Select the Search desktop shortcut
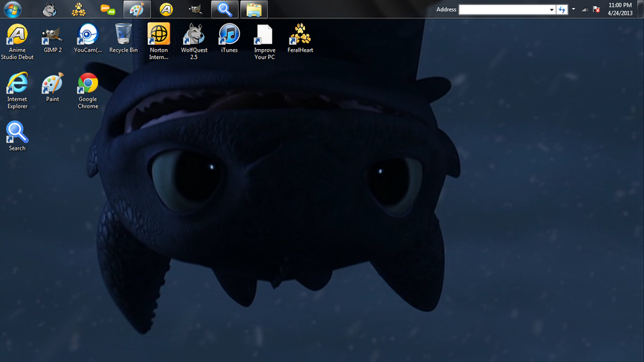Image resolution: width=644 pixels, height=362 pixels. [17, 136]
